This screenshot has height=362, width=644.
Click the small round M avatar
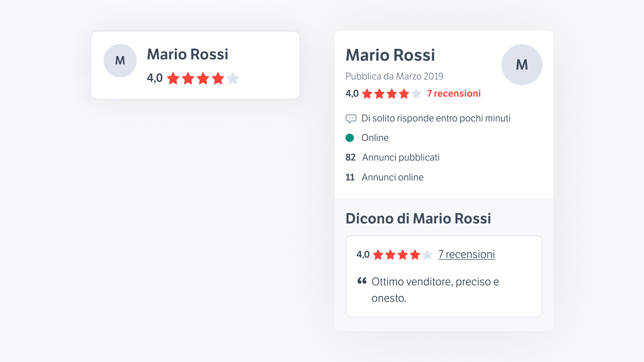tap(120, 61)
